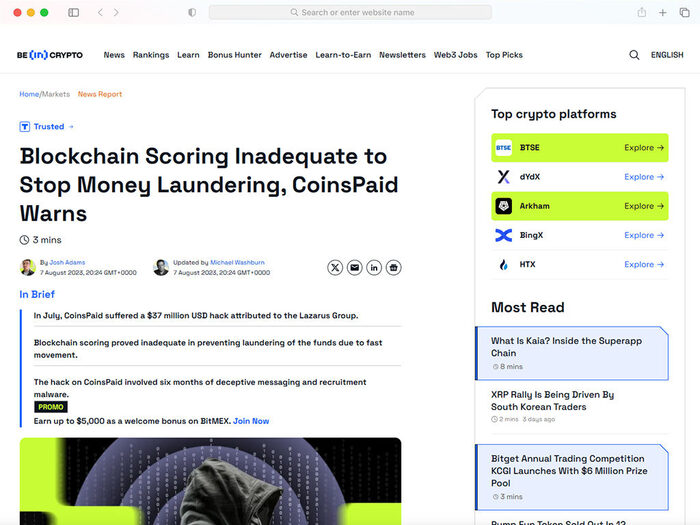Click the Join Now BitMEX link
The height and width of the screenshot is (525, 700).
(x=251, y=421)
